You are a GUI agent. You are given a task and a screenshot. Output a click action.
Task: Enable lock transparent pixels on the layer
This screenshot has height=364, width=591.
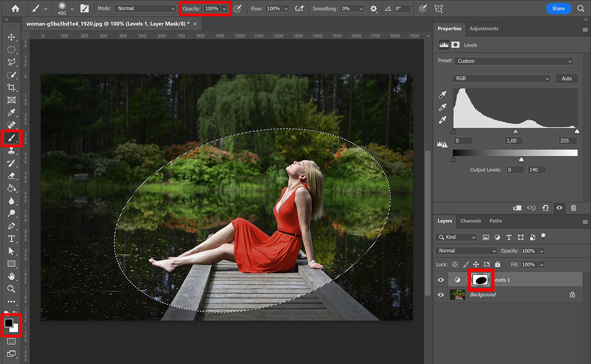[455, 265]
